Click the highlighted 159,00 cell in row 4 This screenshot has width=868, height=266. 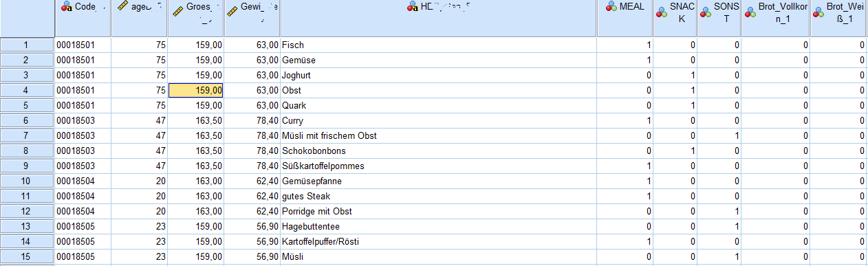point(195,91)
